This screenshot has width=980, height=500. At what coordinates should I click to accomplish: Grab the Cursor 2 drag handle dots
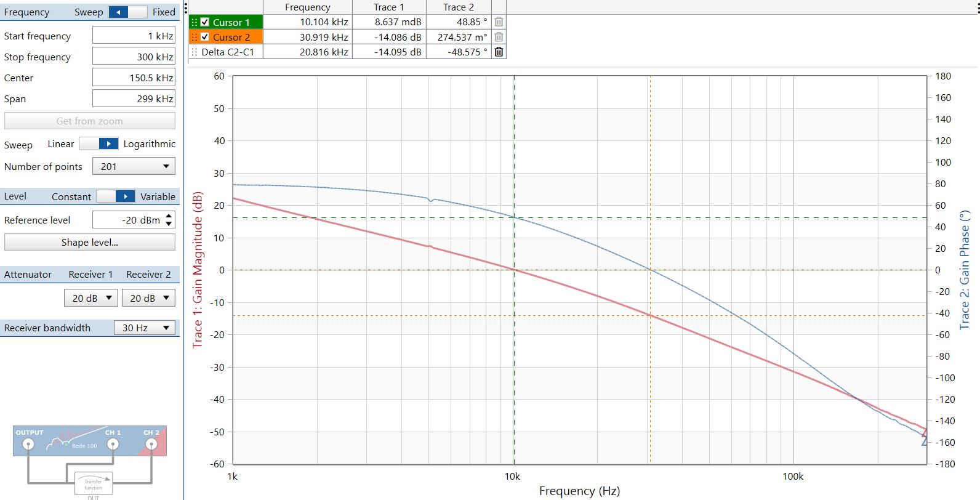click(x=195, y=37)
